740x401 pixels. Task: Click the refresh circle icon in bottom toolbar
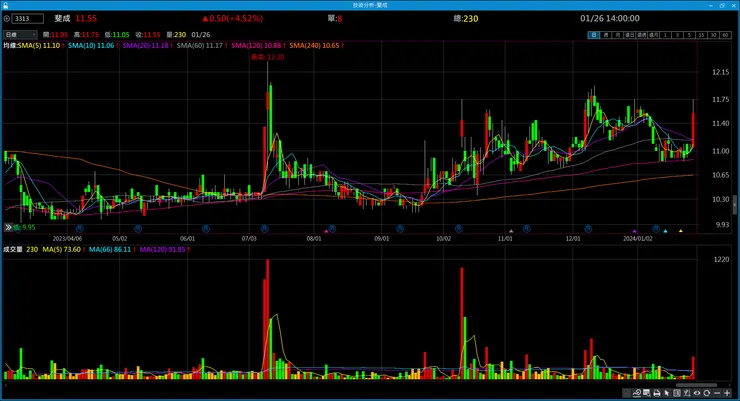[706, 393]
